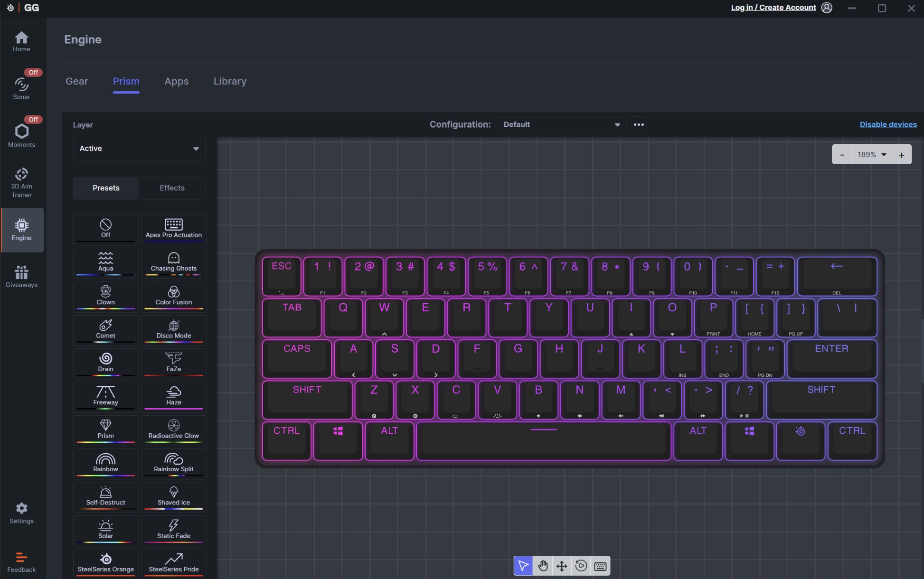Apply the Prism preset
The height and width of the screenshot is (579, 924).
pyautogui.click(x=105, y=430)
